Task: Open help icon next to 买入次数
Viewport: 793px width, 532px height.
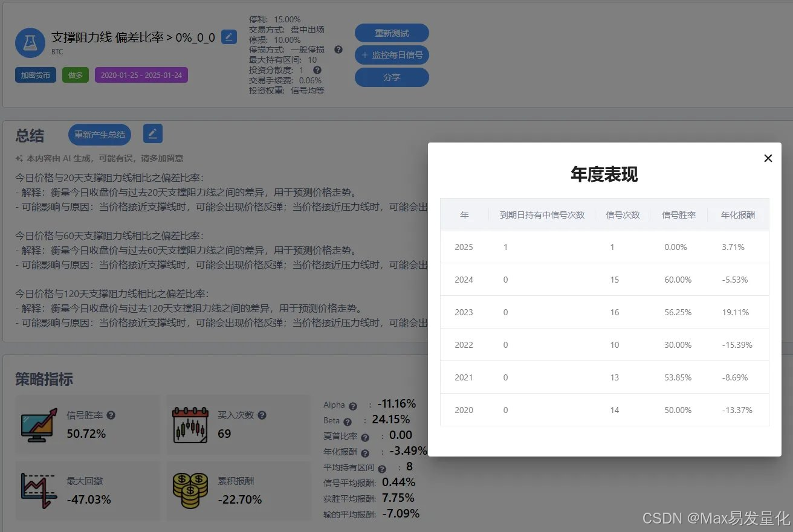Action: (262, 415)
